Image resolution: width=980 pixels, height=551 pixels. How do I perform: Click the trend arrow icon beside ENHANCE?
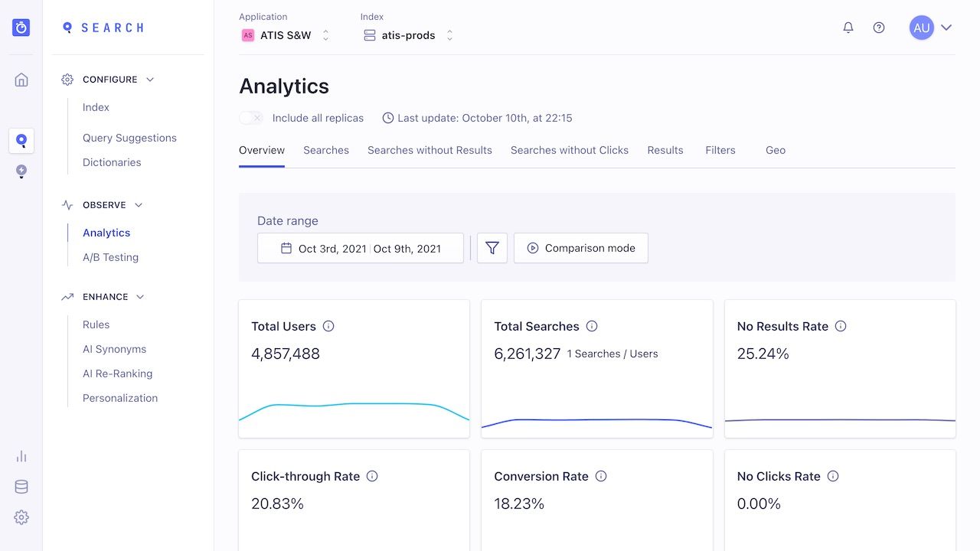point(67,297)
